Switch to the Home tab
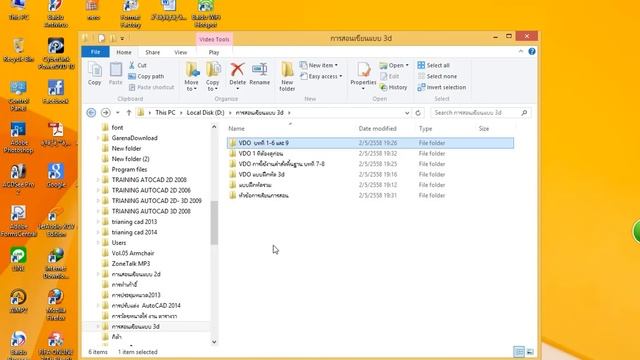The image size is (640, 360). (x=124, y=52)
